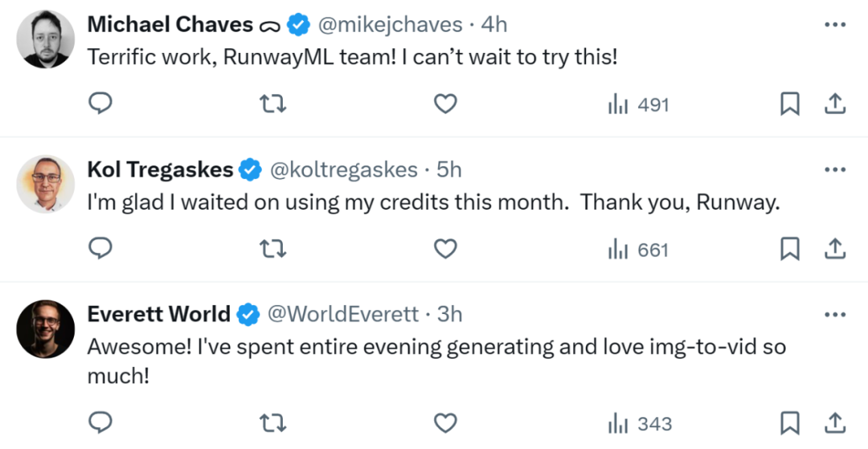Open more options for Everett World's tweet
This screenshot has height=449, width=868.
835,315
